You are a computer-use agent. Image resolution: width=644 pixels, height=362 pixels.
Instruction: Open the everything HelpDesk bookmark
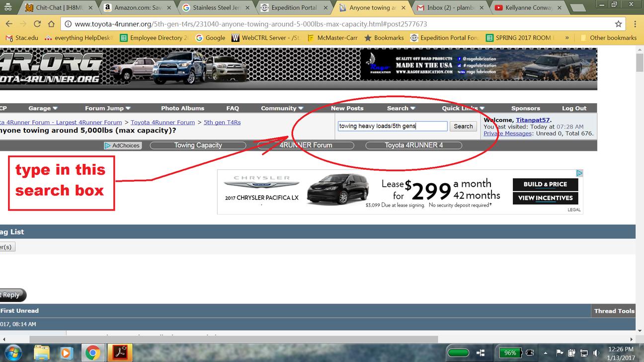pyautogui.click(x=79, y=38)
